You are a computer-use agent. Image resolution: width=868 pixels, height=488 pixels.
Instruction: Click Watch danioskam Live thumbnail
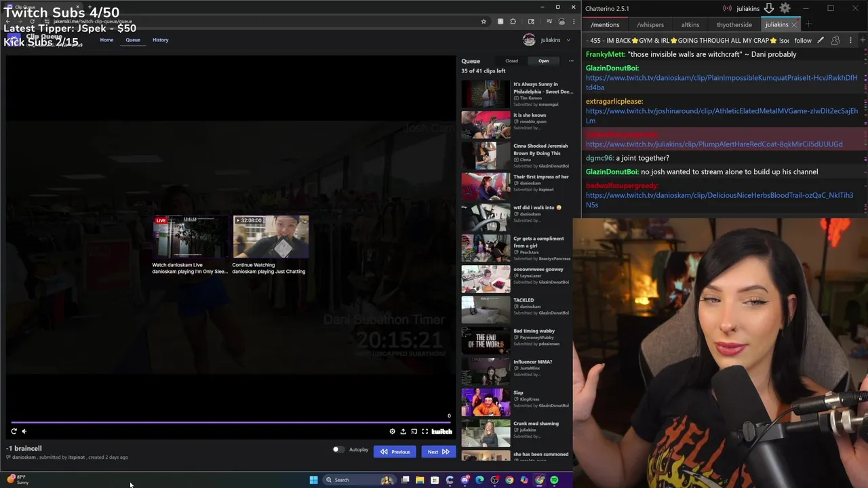pos(191,237)
